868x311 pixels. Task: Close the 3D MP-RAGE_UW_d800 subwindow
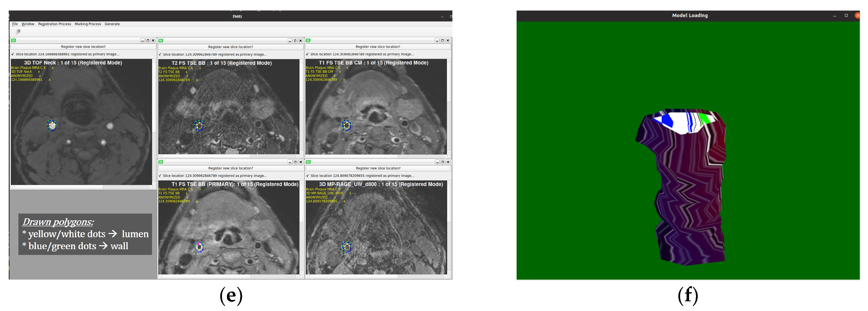(448, 162)
